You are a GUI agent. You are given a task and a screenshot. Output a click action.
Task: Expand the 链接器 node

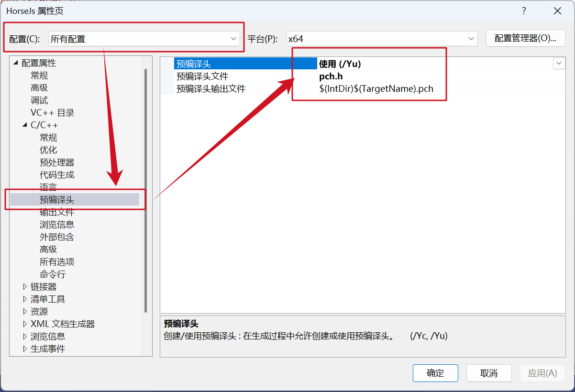25,287
